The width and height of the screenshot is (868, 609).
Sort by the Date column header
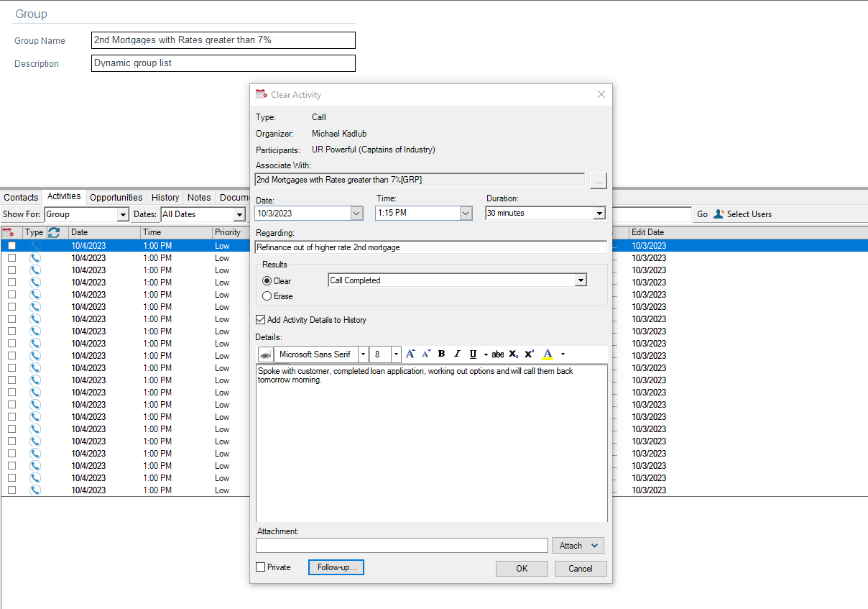click(104, 232)
